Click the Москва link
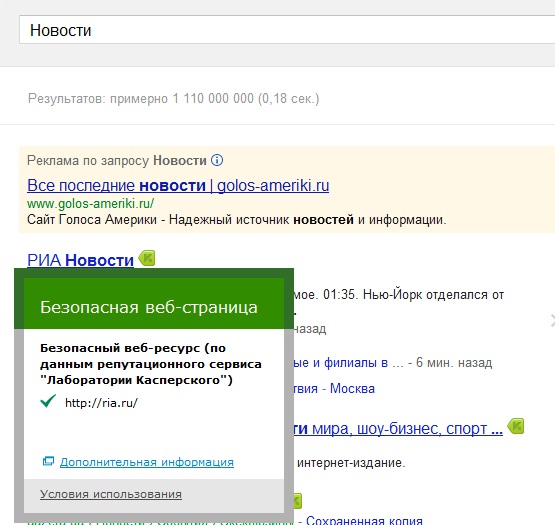Viewport: 555px width, 525px height. pyautogui.click(x=352, y=388)
